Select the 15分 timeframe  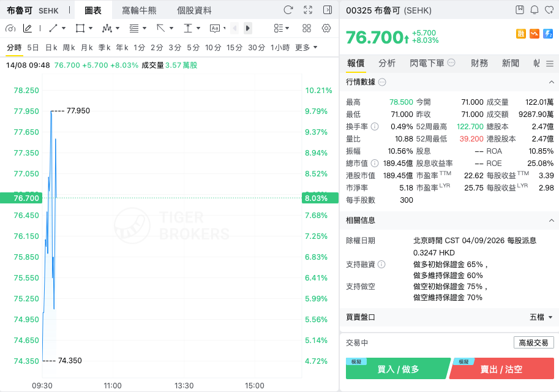tap(234, 47)
